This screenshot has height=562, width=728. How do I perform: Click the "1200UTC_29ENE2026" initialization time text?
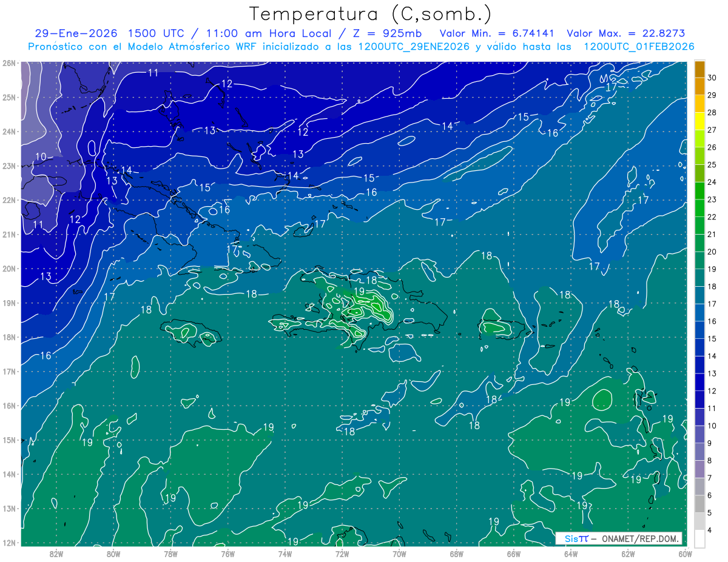[x=413, y=47]
